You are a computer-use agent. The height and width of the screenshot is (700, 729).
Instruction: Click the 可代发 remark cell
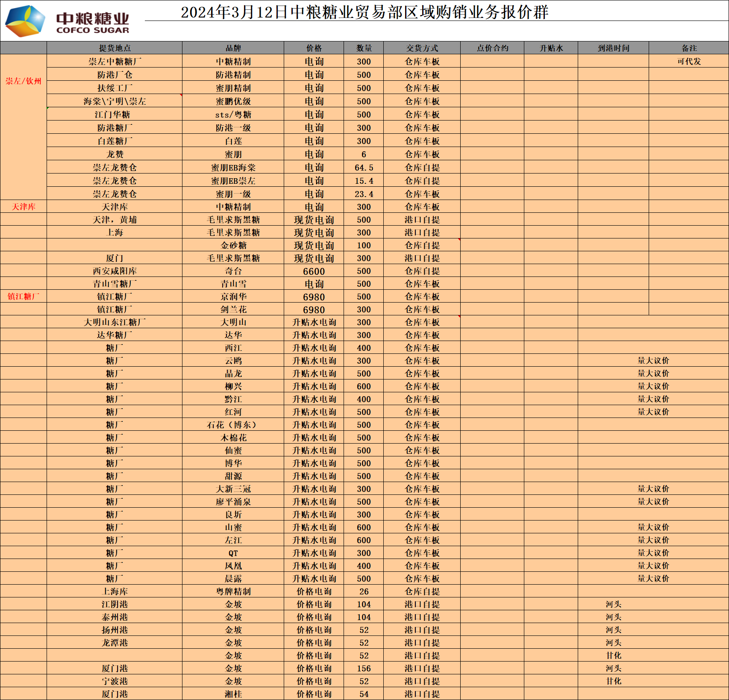pos(689,62)
